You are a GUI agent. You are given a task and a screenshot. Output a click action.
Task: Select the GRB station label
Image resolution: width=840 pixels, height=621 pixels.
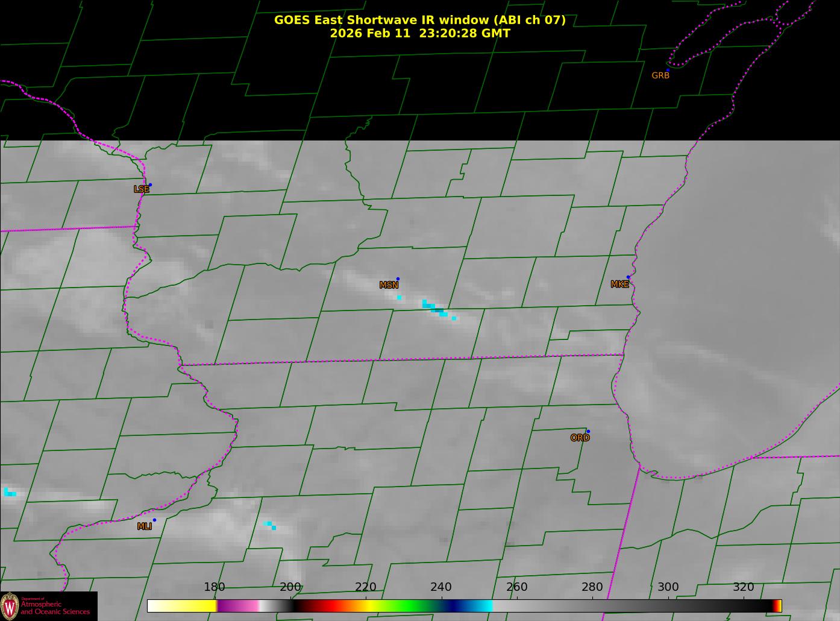pyautogui.click(x=660, y=76)
